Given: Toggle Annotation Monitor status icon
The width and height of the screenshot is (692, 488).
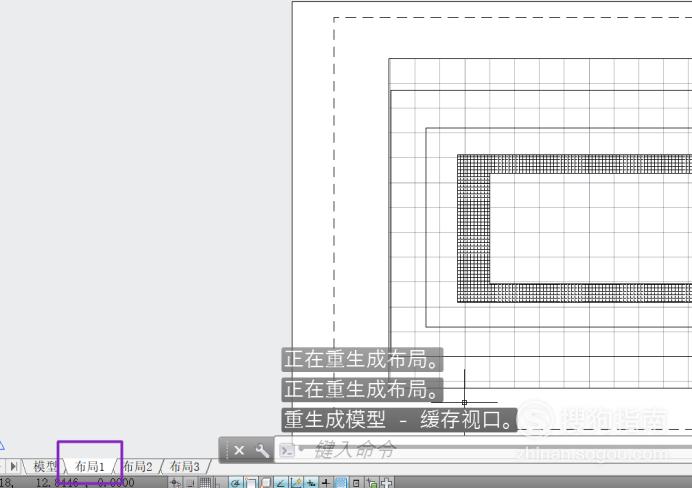Looking at the screenshot, I should tap(386, 483).
